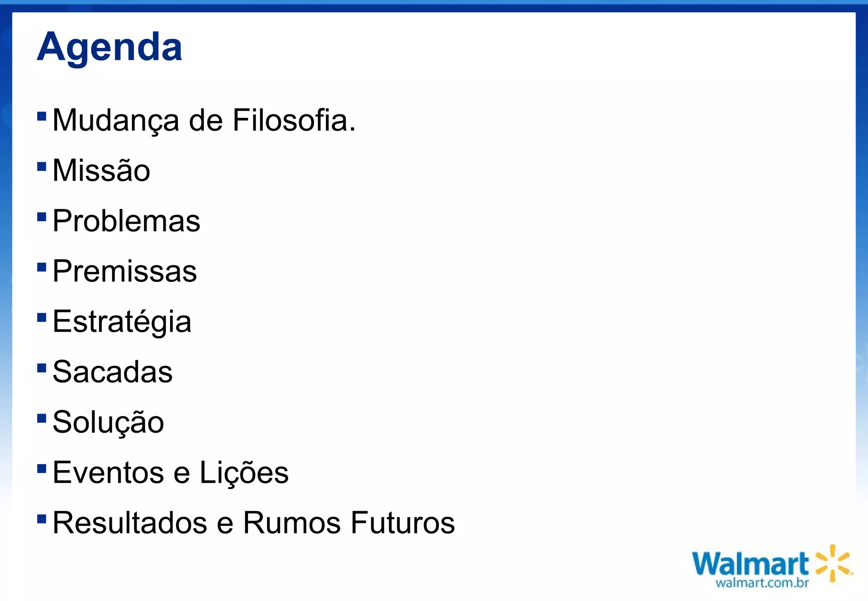Viewport: 868px width, 601px height.
Task: Select the Solução agenda item
Action: coord(108,423)
